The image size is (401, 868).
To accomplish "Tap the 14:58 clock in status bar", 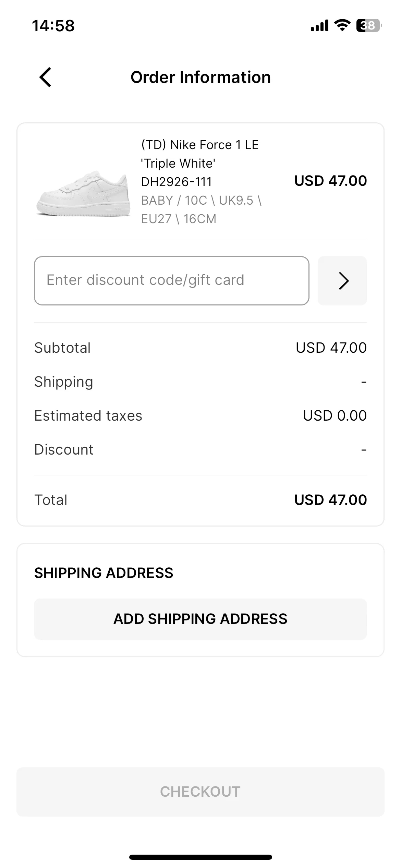I will point(53,26).
